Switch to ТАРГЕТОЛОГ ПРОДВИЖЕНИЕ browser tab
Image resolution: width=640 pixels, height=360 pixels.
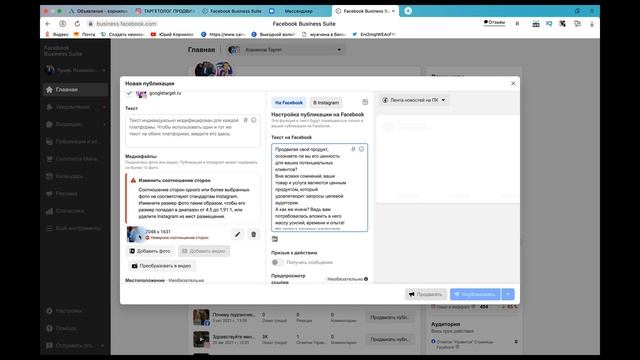166,11
